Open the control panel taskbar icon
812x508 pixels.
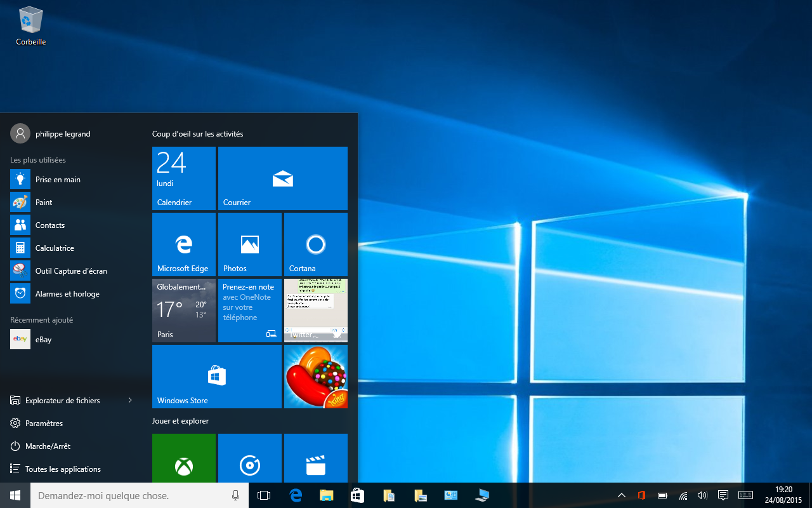[450, 495]
